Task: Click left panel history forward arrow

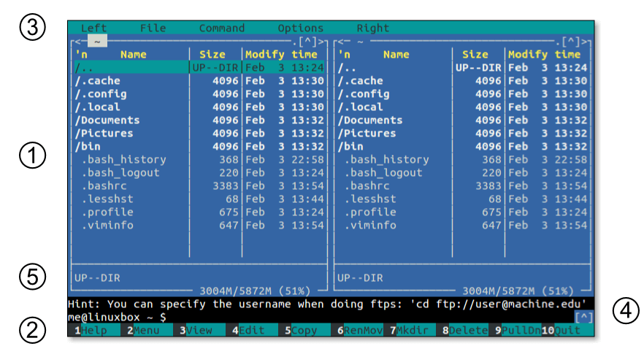Action: (x=321, y=42)
